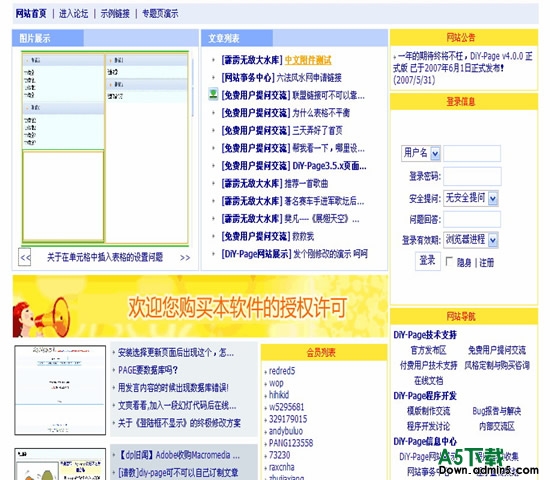Open the 六法风水网申请链接 article

point(309,78)
